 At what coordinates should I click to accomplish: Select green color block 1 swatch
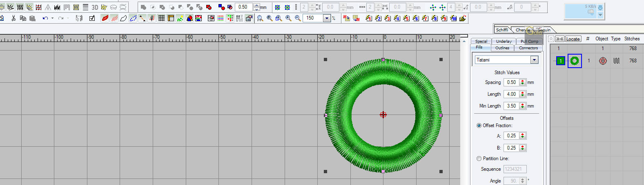click(x=561, y=61)
